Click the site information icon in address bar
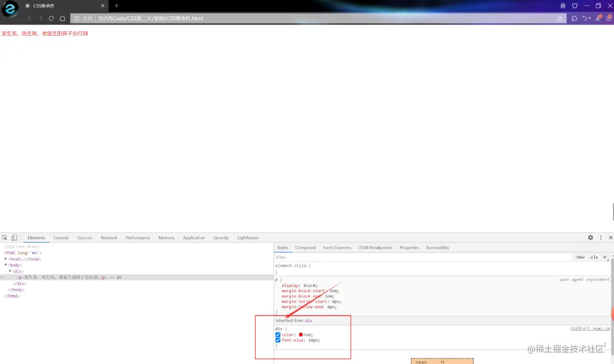The height and width of the screenshot is (364, 614). [x=77, y=18]
